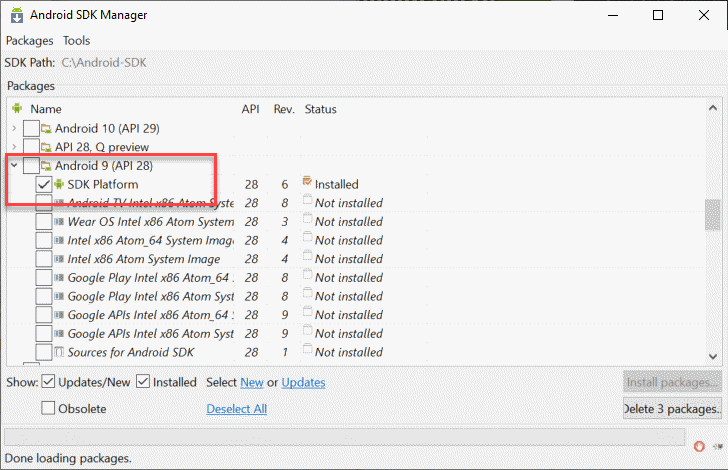Open the Tools menu

[76, 41]
